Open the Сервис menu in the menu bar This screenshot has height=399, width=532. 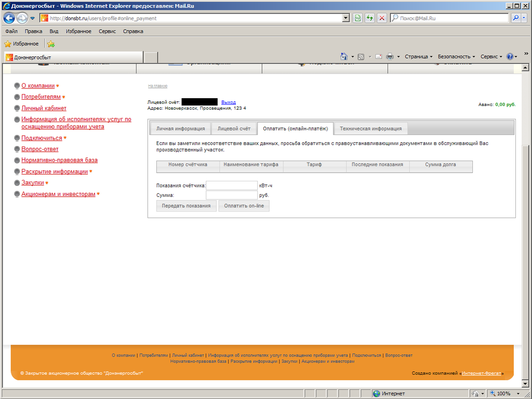point(107,31)
